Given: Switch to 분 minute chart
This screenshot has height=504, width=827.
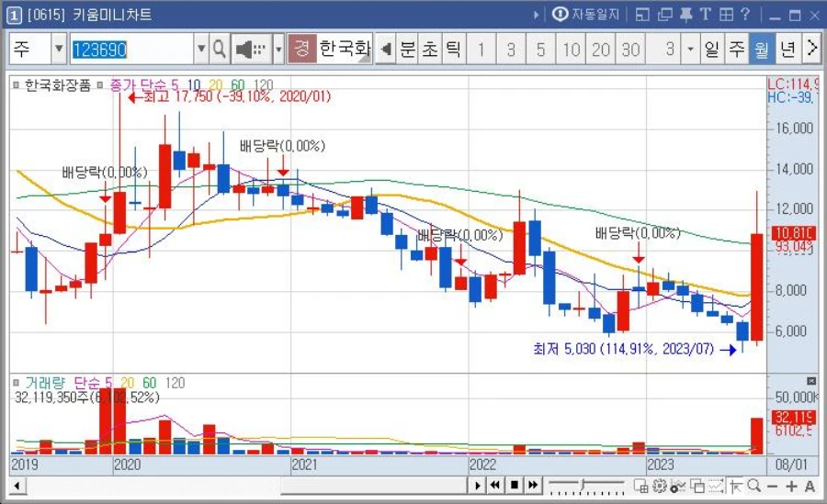Looking at the screenshot, I should point(407,50).
